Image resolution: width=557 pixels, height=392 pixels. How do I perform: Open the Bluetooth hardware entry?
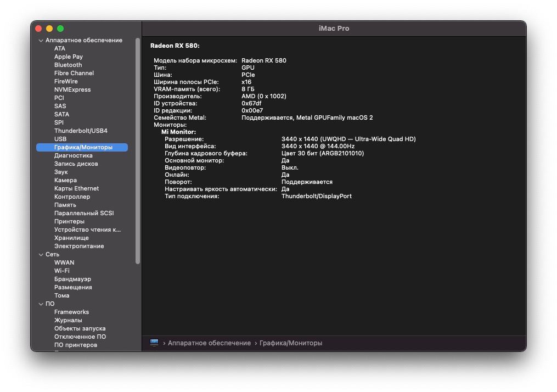coord(68,65)
